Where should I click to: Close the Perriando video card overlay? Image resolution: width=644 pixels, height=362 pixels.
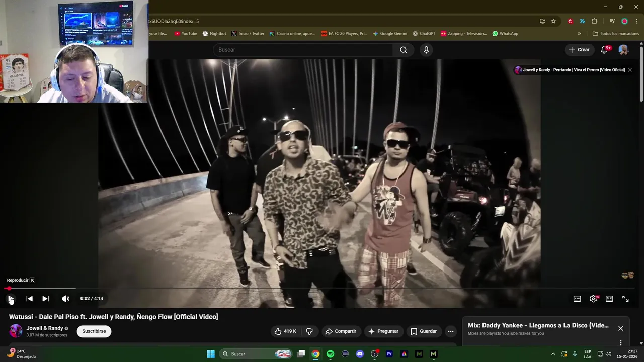(x=629, y=70)
